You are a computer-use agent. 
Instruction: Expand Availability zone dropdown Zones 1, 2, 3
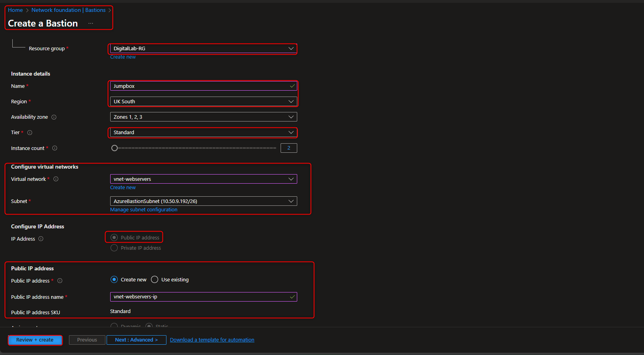(x=203, y=117)
